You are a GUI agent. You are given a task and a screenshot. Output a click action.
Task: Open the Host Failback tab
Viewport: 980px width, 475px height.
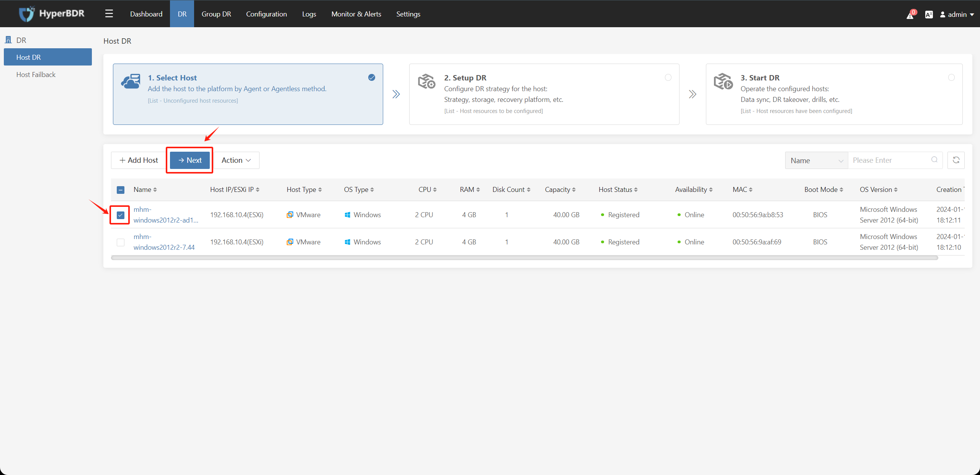36,74
